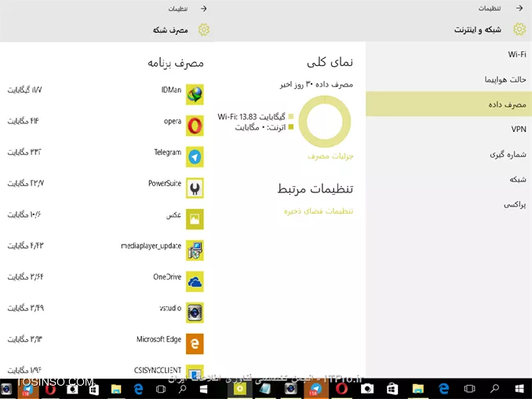This screenshot has height=399, width=532.
Task: Open Start menu at taskbar's right end
Action: point(519,389)
